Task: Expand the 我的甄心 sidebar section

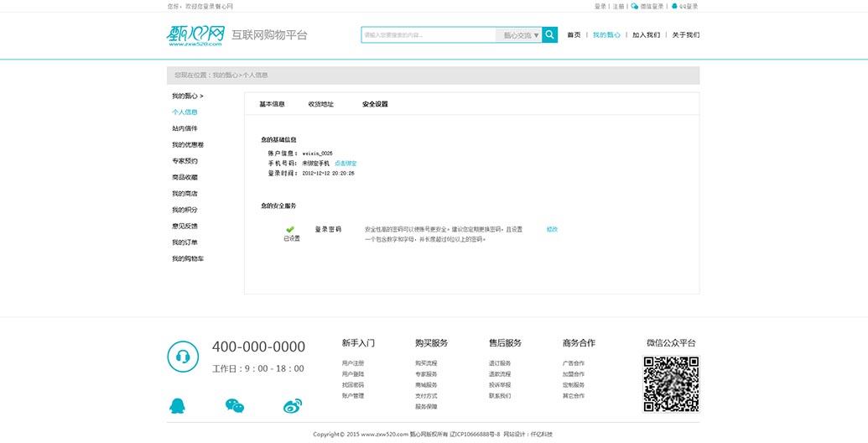Action: click(x=187, y=96)
